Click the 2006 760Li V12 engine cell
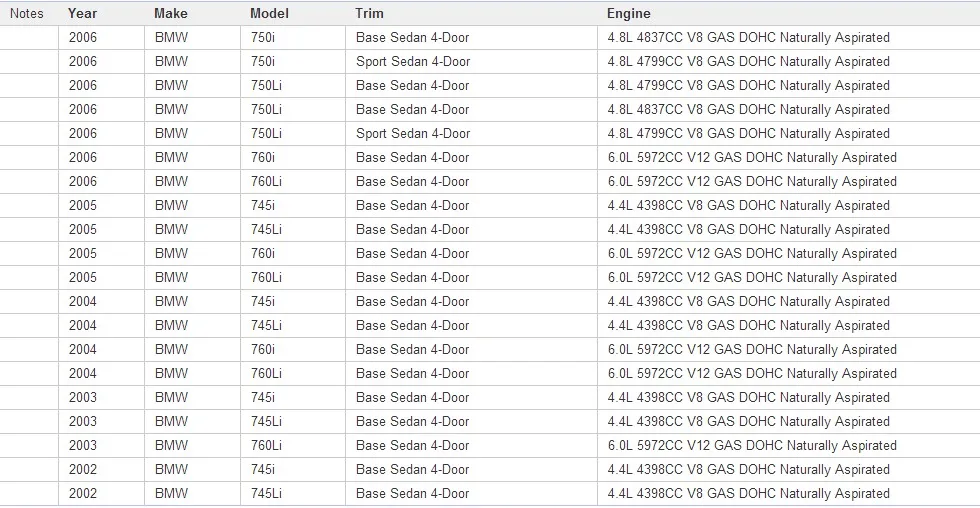Screen dimensions: 980x508 pos(789,182)
